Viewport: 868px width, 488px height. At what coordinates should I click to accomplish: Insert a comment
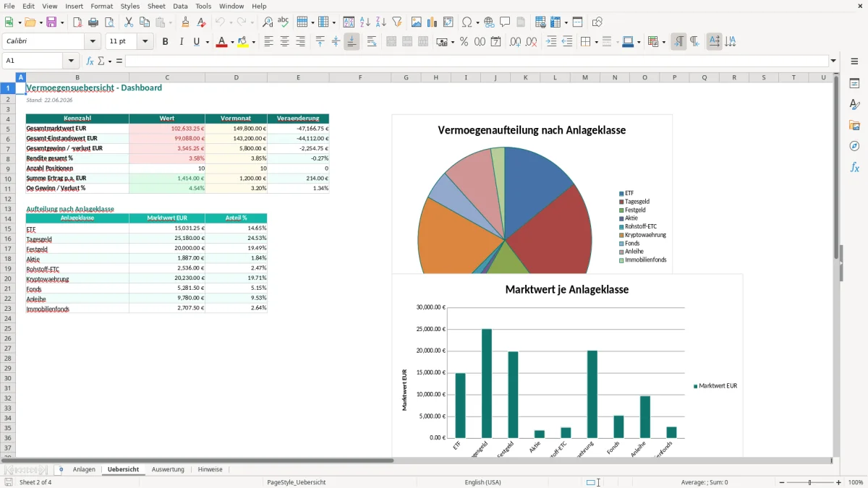click(x=505, y=22)
